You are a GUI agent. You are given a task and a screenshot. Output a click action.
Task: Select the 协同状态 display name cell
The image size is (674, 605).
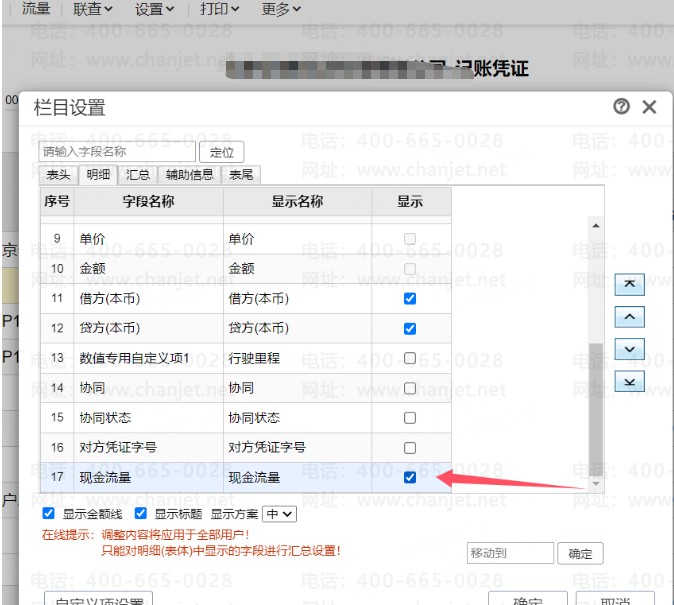[x=297, y=418]
